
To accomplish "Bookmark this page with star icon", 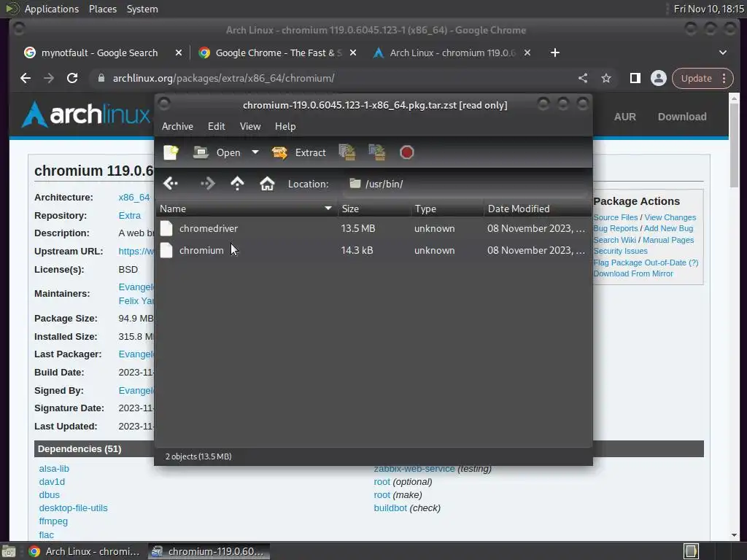I will 606,78.
